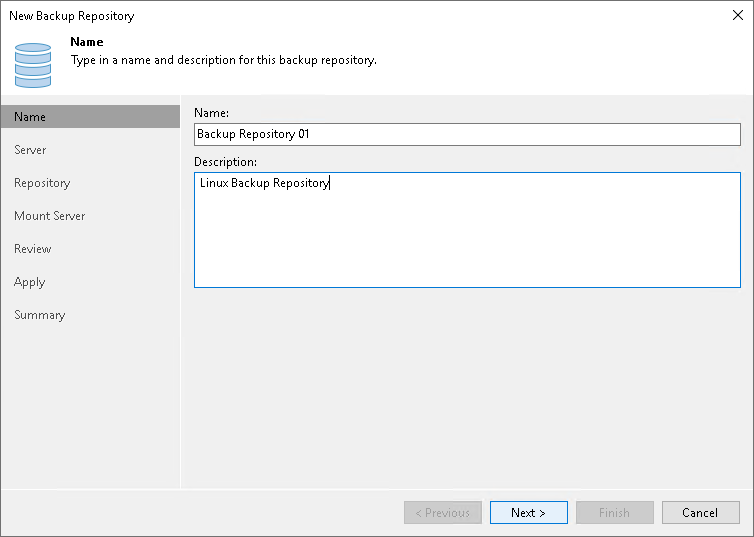Open the Repository wizard step

(x=42, y=183)
